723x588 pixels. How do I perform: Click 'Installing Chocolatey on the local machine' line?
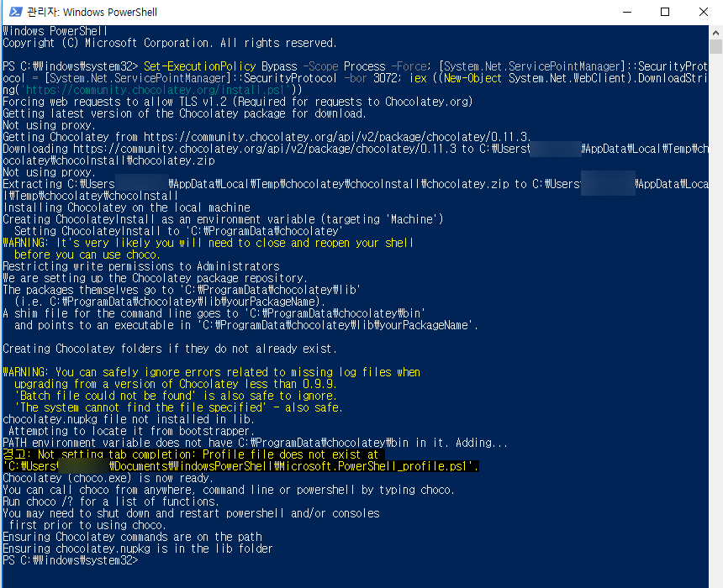click(x=127, y=207)
